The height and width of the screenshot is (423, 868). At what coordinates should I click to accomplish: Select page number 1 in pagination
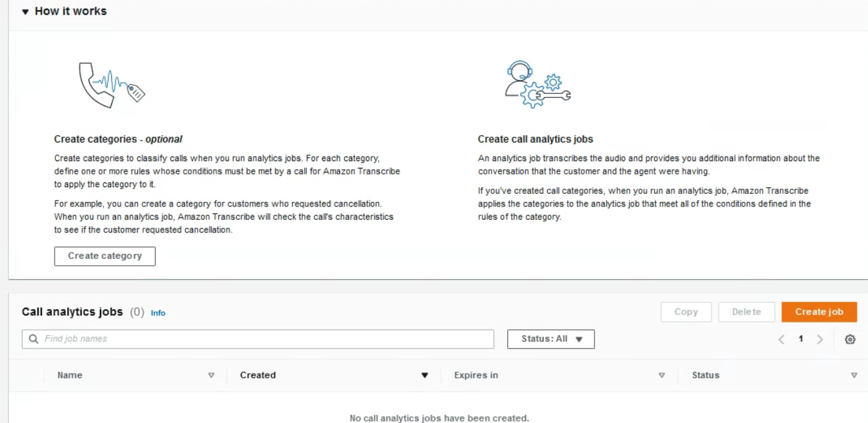801,339
